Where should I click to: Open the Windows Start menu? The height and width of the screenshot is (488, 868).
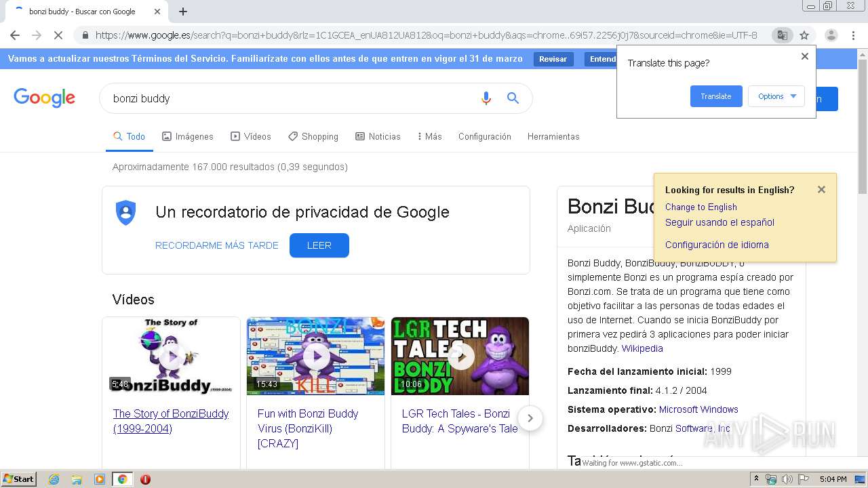point(19,479)
